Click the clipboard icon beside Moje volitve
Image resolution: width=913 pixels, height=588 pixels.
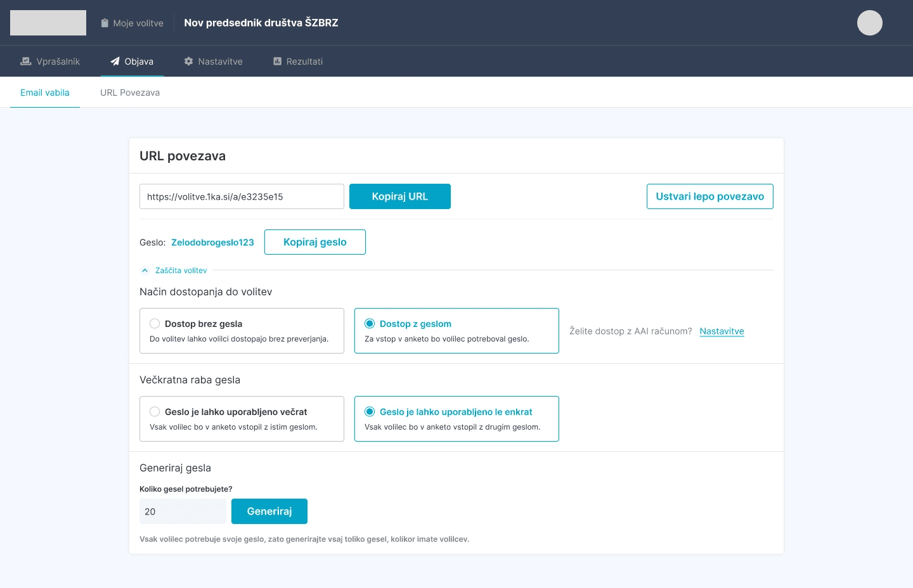point(103,22)
